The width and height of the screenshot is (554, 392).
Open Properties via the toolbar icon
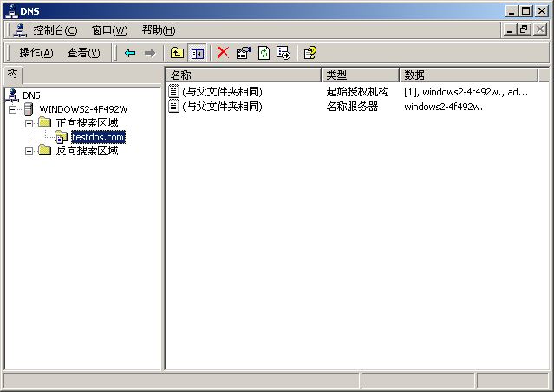click(243, 53)
